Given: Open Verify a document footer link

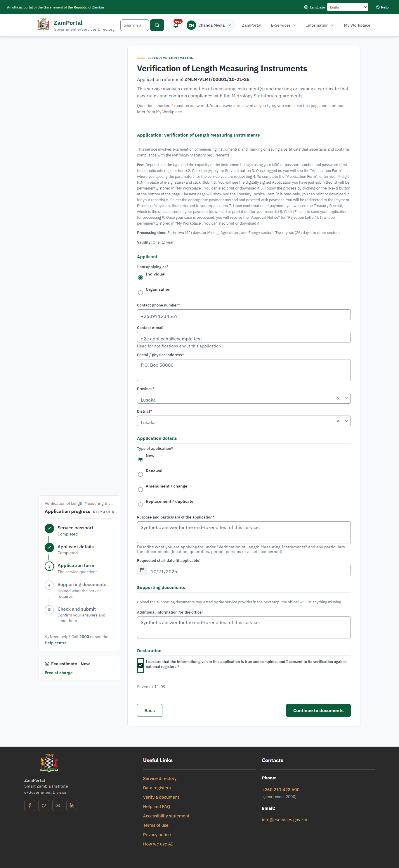Looking at the screenshot, I should [161, 797].
